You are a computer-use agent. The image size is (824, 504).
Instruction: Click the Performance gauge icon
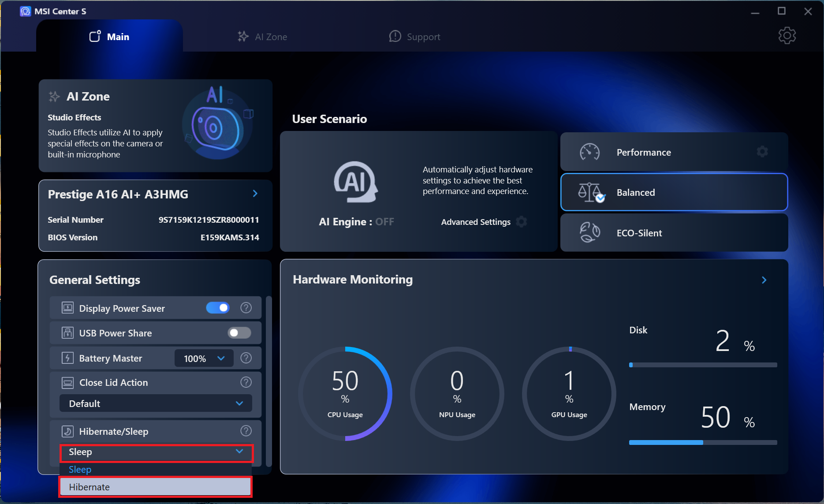pyautogui.click(x=589, y=152)
